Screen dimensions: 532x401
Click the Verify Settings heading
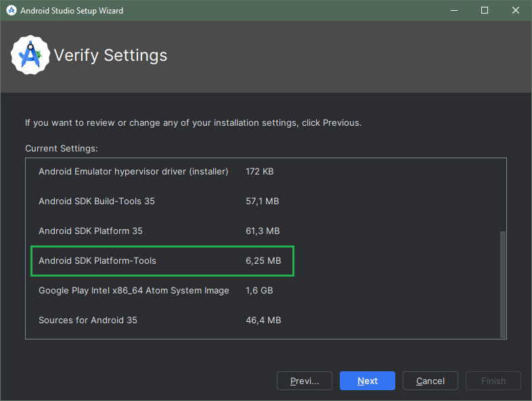pyautogui.click(x=110, y=55)
